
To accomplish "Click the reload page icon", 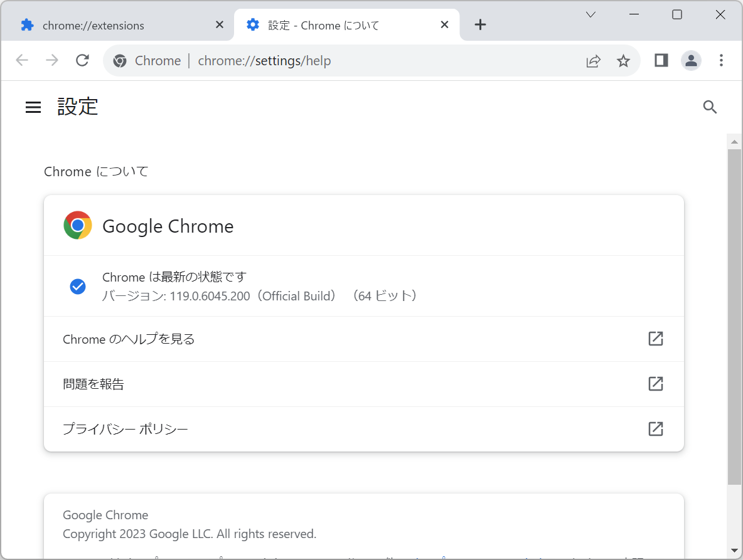I will (82, 60).
